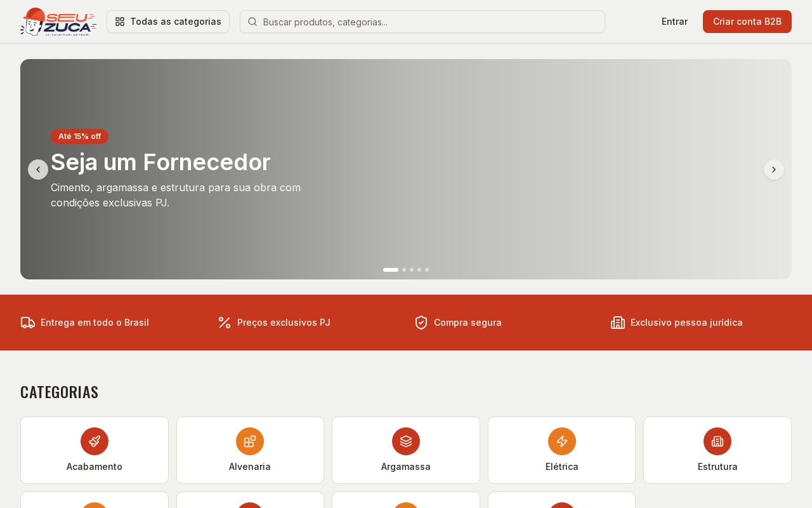Click the banner description about Cimento, argamassa

[176, 195]
